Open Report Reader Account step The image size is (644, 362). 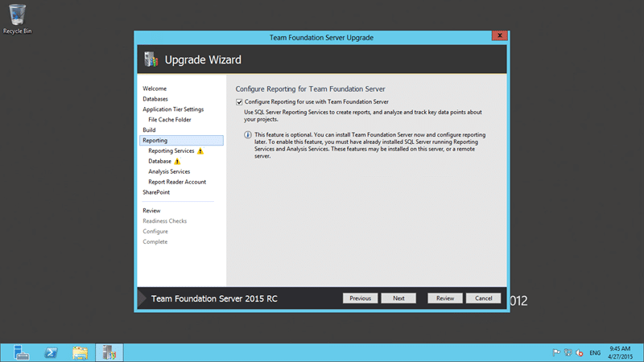click(x=177, y=182)
